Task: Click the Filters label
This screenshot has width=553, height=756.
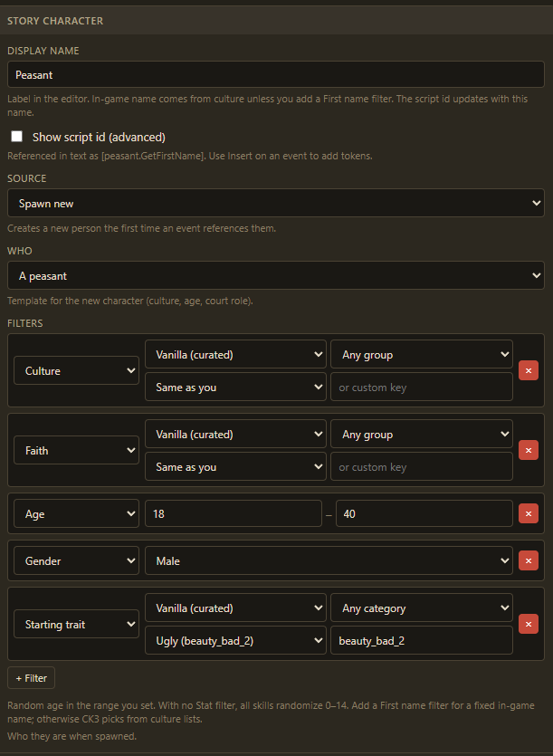Action: [25, 322]
